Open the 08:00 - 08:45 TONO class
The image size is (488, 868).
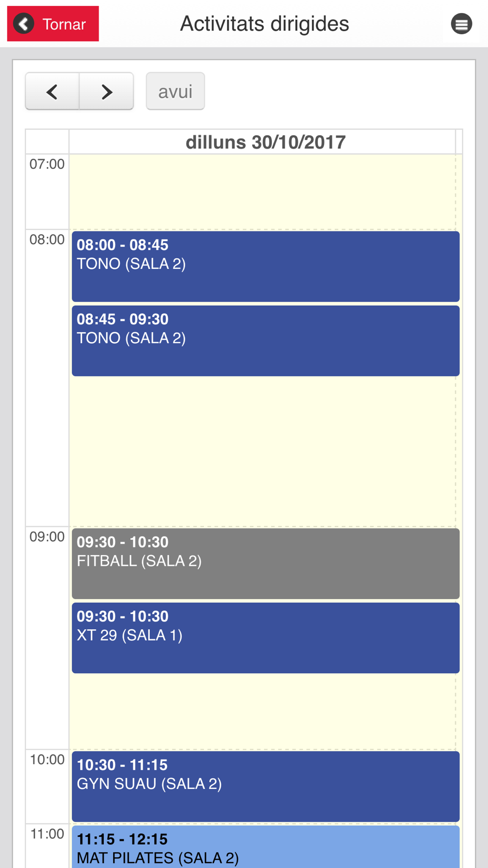[x=265, y=266]
